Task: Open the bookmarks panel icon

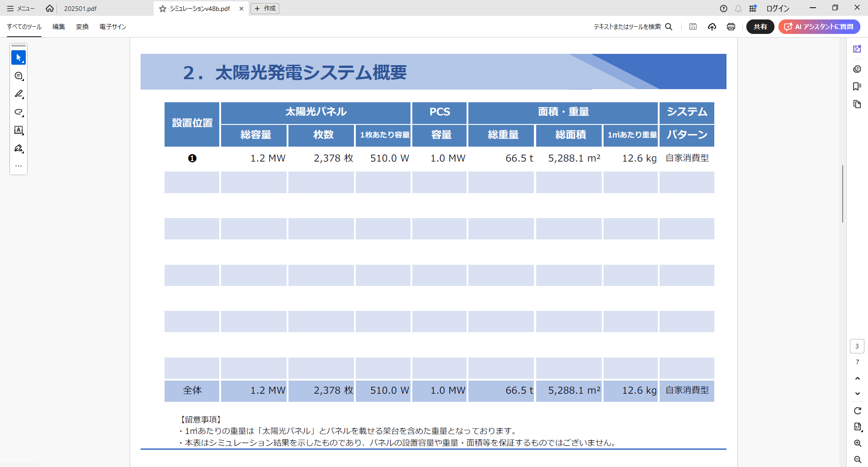Action: 857,86
